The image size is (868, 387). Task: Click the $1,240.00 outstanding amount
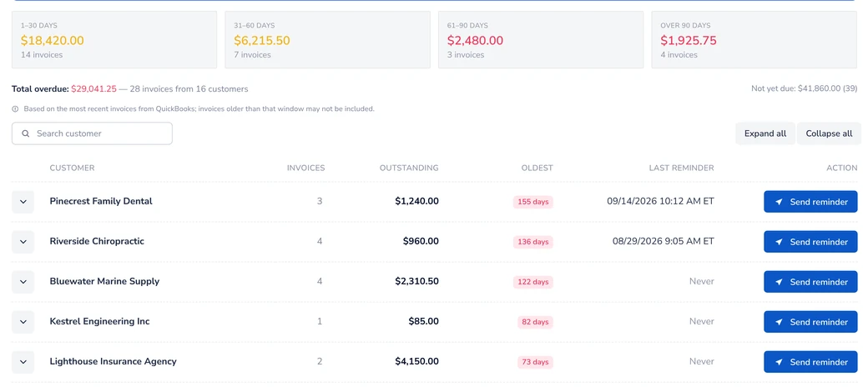coord(416,201)
